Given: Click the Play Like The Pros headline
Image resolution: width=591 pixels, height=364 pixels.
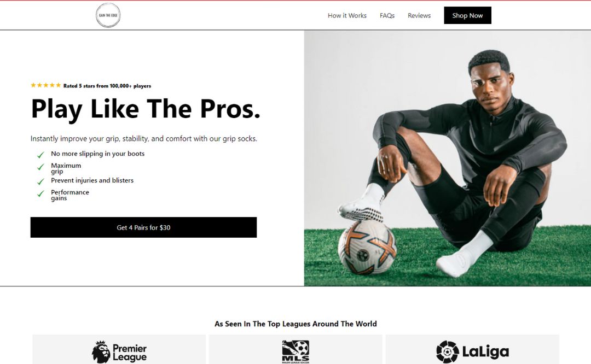Looking at the screenshot, I should point(146,109).
